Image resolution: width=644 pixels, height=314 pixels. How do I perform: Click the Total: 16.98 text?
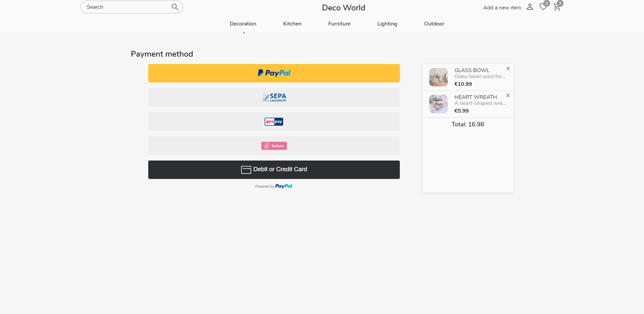pyautogui.click(x=468, y=124)
